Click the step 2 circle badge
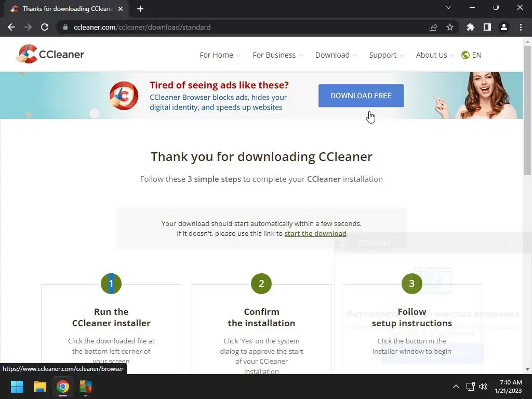The height and width of the screenshot is (399, 532). 261,283
